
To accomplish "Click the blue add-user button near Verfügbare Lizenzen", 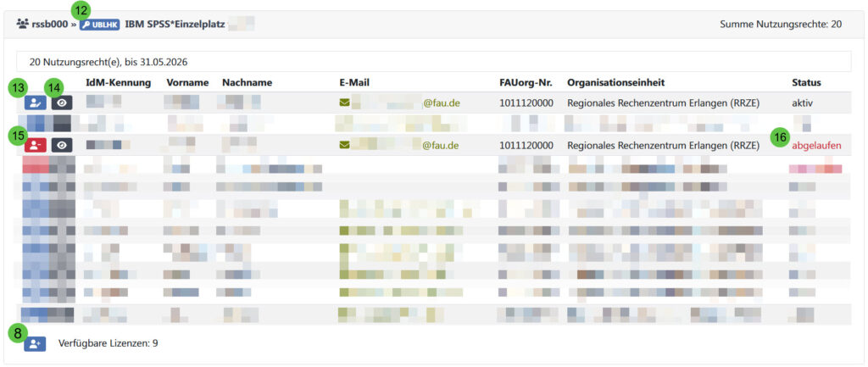I will (35, 343).
